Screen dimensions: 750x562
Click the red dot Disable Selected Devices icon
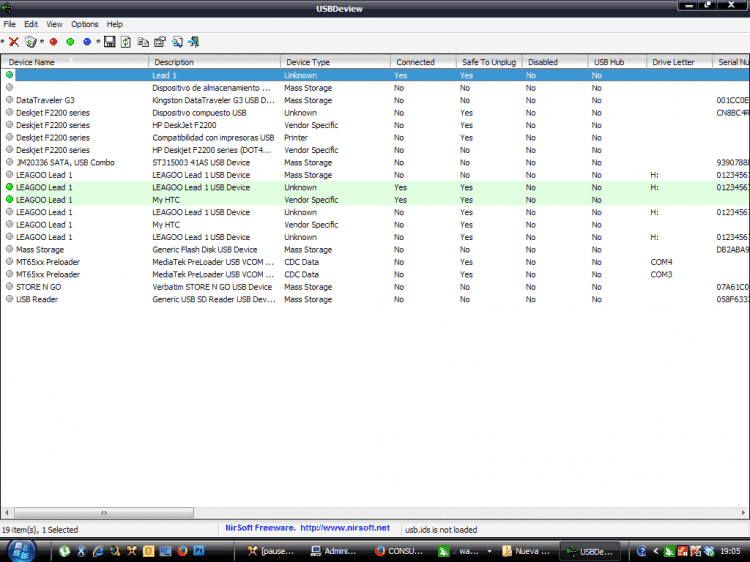click(53, 42)
